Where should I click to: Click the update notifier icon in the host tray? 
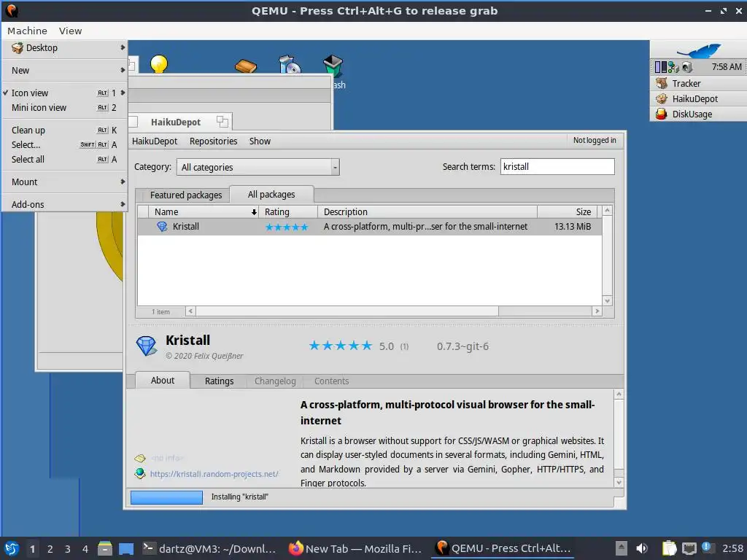pos(708,548)
